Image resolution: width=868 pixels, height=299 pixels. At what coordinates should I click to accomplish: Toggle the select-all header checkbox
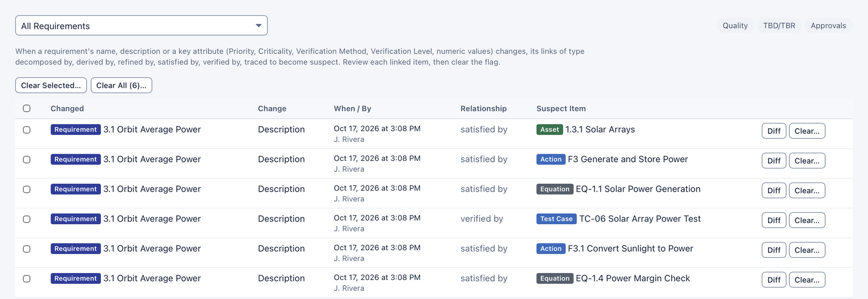click(27, 108)
